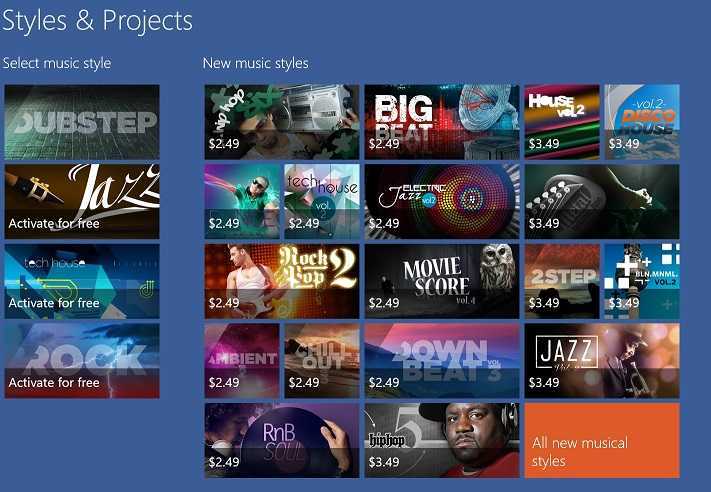Activate the Rock style for free
711x492 pixels.
pyautogui.click(x=82, y=360)
